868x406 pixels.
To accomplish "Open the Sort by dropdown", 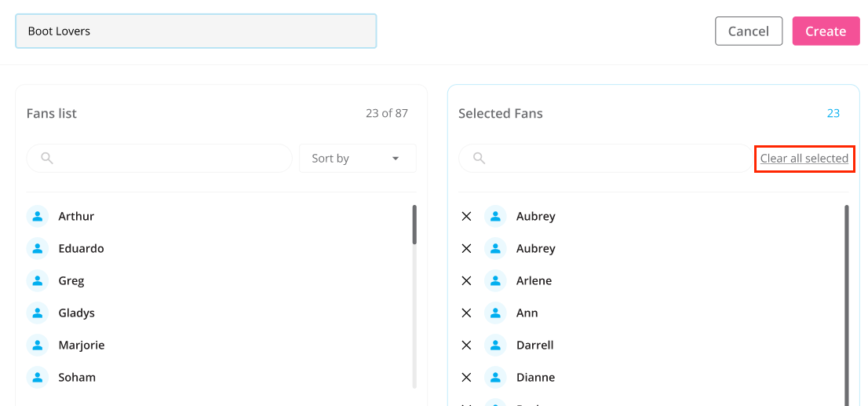I will tap(358, 159).
